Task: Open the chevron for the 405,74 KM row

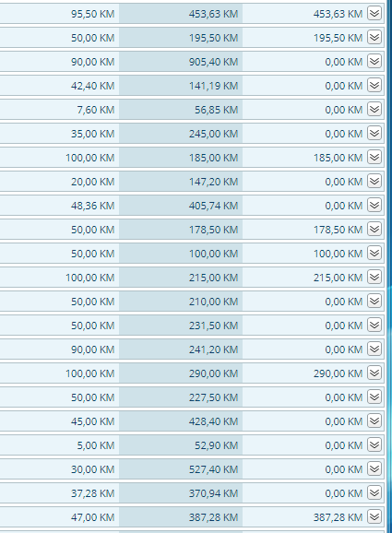Action: tap(374, 206)
